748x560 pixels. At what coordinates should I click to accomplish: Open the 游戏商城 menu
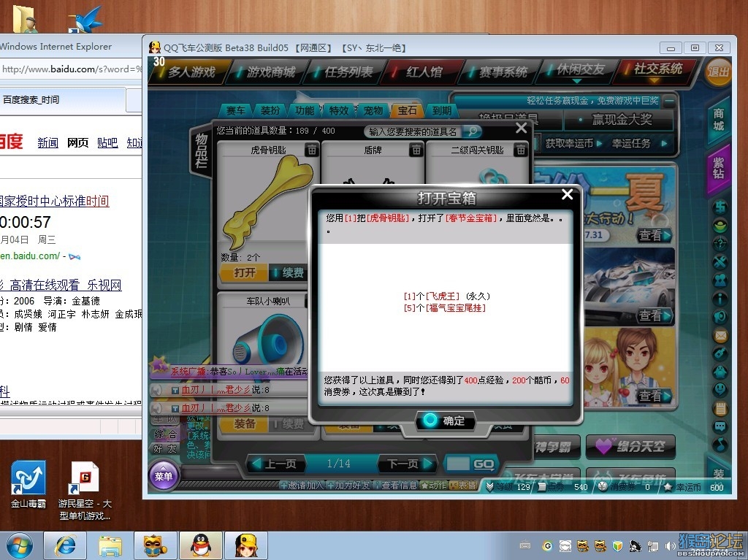pyautogui.click(x=267, y=72)
